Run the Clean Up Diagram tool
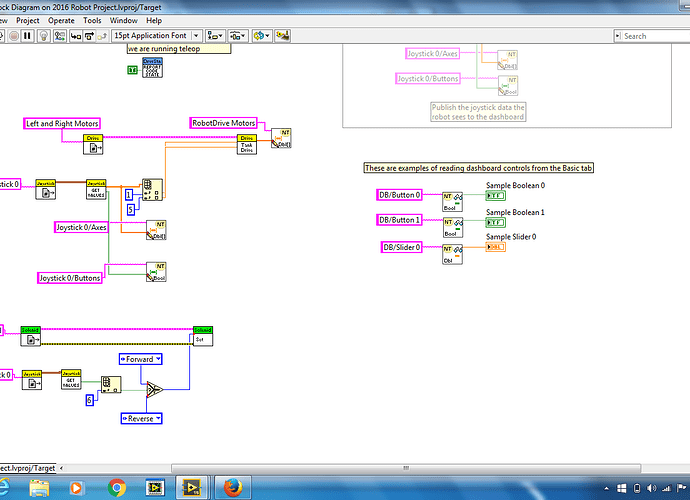Image resolution: width=690 pixels, height=500 pixels. (283, 36)
